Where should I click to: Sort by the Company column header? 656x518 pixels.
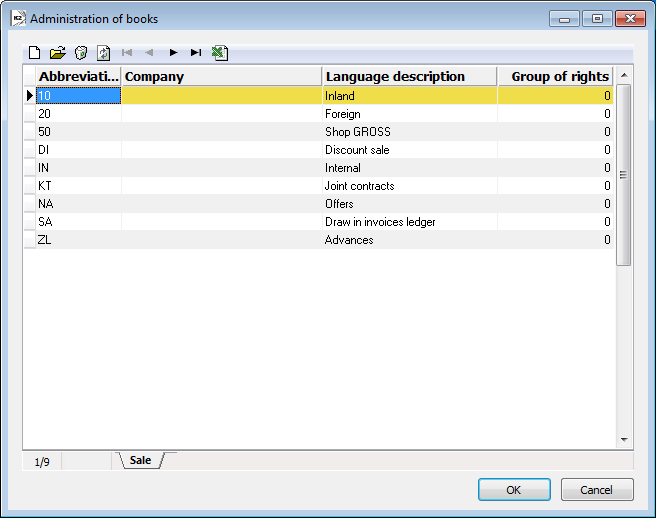[x=222, y=77]
